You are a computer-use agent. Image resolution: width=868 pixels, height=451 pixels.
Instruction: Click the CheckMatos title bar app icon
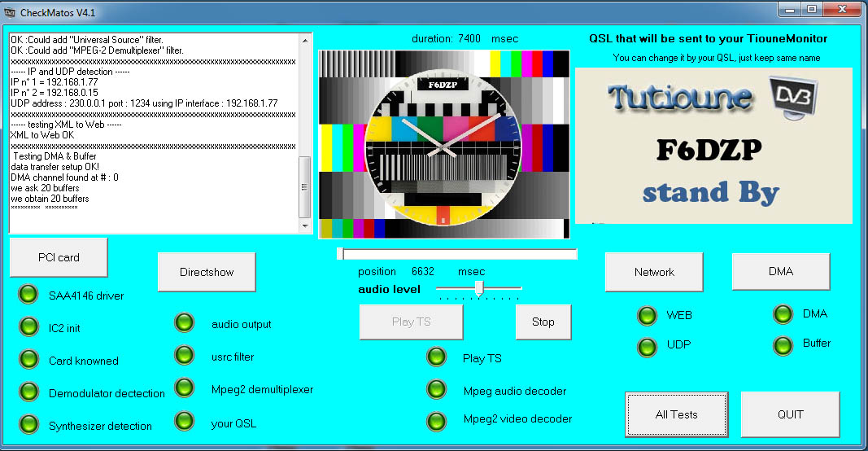(10, 12)
